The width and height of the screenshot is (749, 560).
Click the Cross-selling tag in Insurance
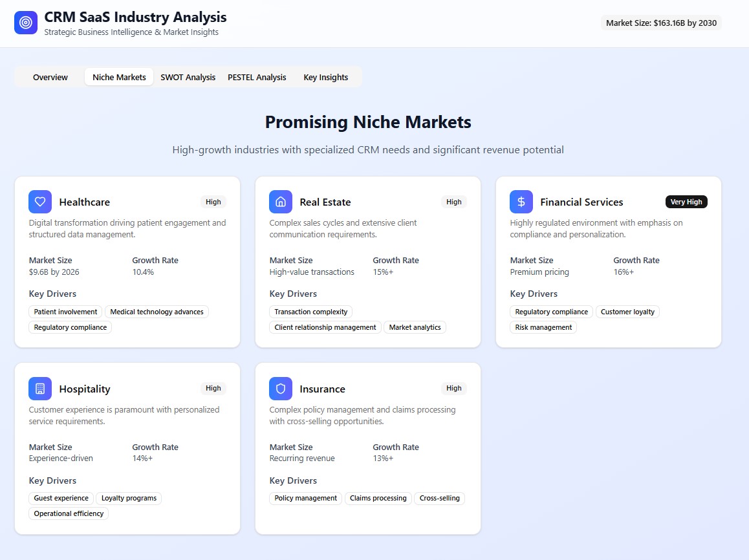439,498
